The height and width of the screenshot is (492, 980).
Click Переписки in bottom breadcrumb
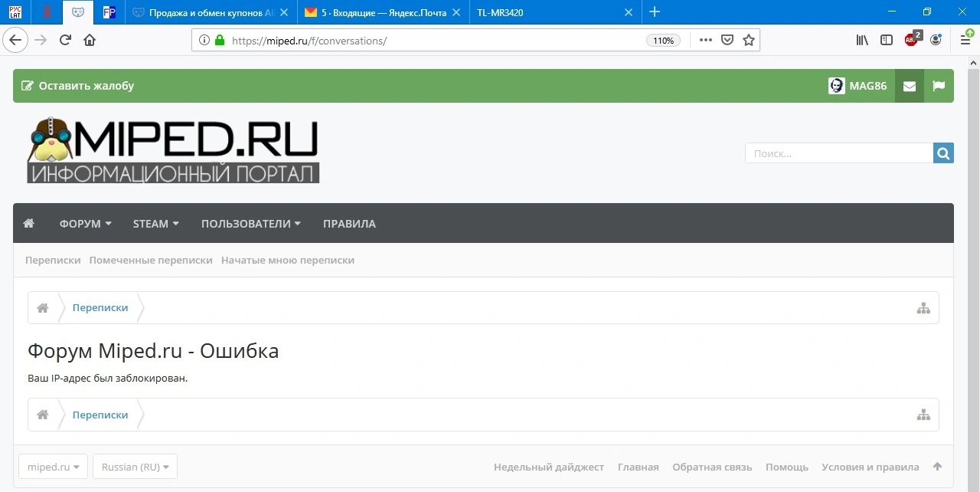point(100,415)
